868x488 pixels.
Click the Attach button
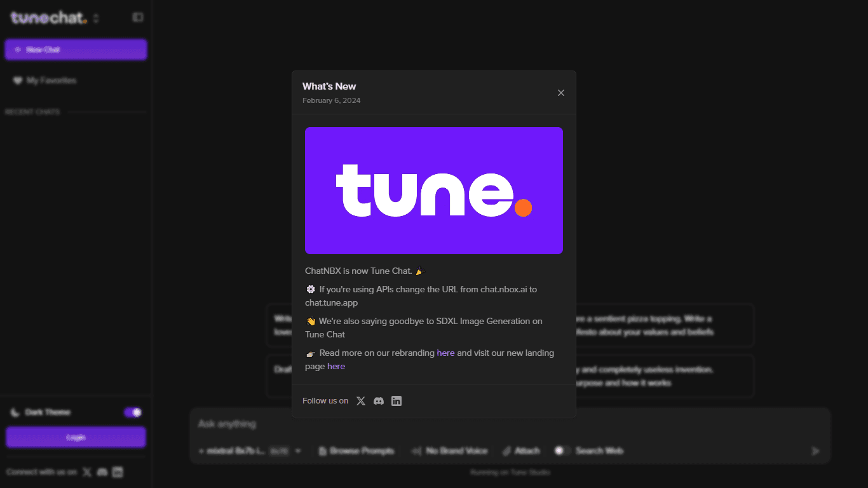click(521, 451)
